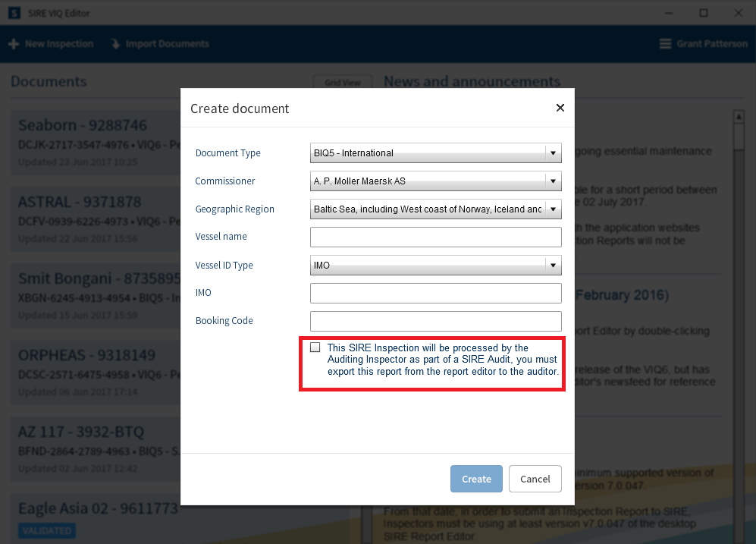Open the Vessel ID Type dropdown
This screenshot has width=756, height=544.
point(435,266)
